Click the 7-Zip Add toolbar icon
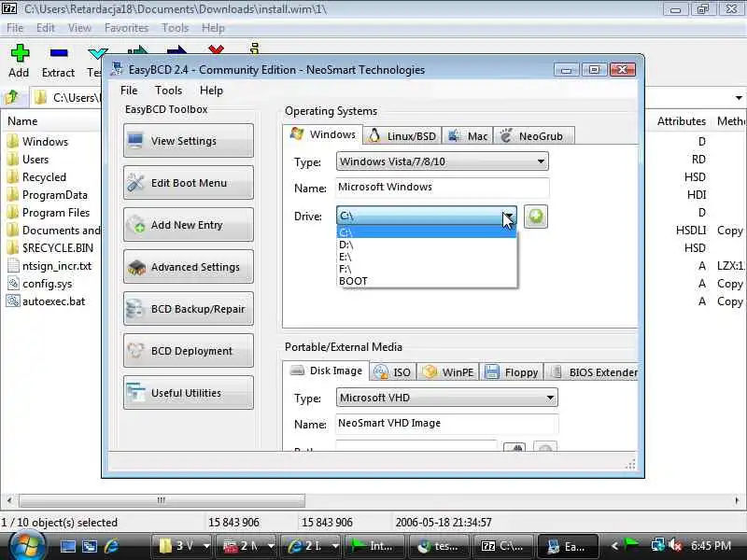747x560 pixels. (20, 53)
